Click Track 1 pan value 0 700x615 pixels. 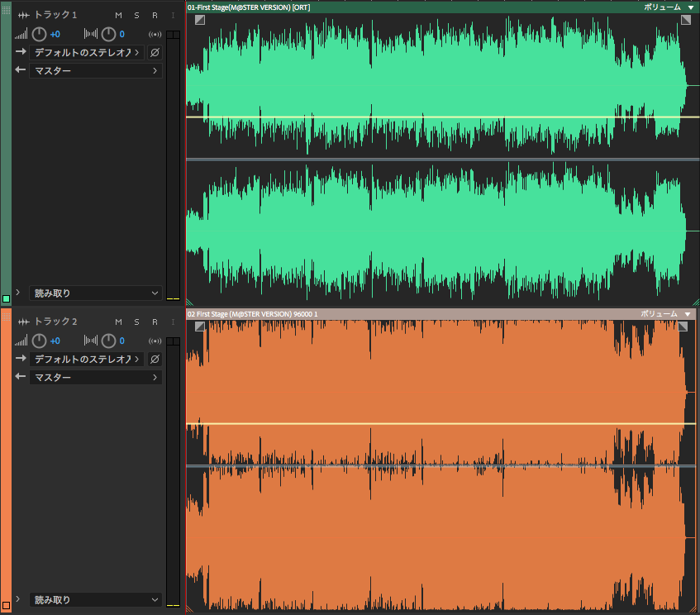(x=121, y=35)
